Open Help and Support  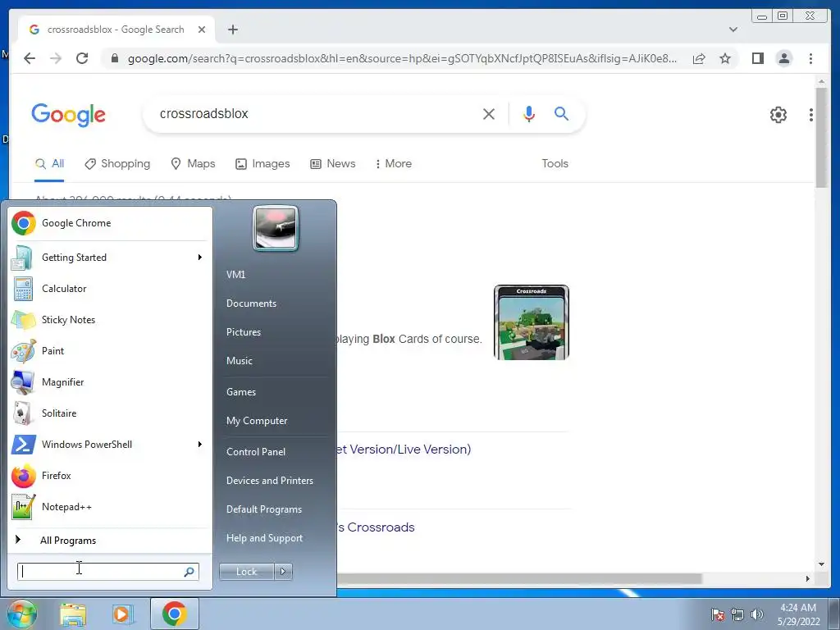pos(265,538)
